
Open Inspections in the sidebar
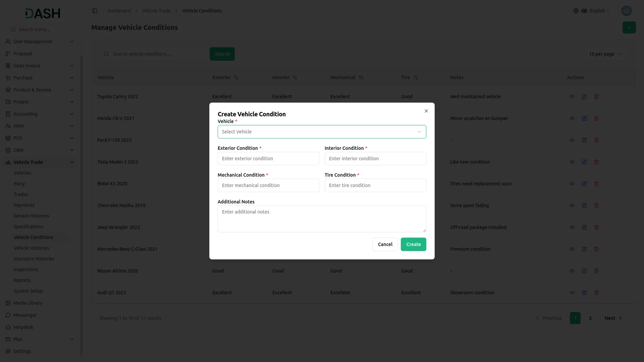pyautogui.click(x=26, y=269)
